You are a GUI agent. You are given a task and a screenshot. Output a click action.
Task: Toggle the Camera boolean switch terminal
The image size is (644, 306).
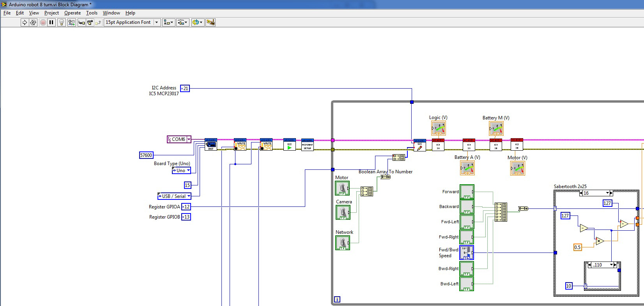coord(343,212)
